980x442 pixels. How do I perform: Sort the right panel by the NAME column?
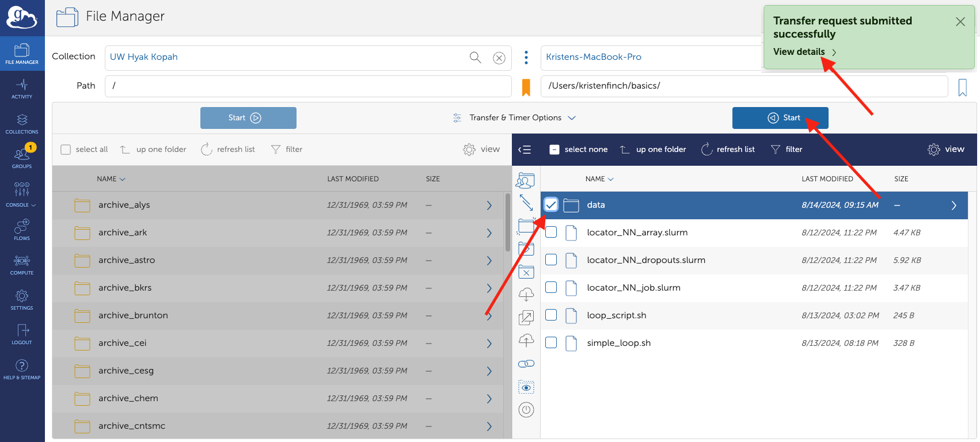[599, 179]
